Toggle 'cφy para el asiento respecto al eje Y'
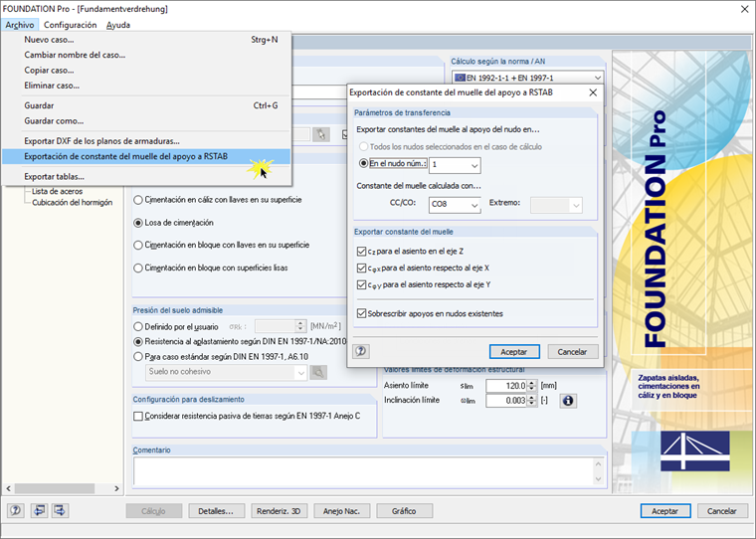The image size is (756, 539). [x=362, y=285]
